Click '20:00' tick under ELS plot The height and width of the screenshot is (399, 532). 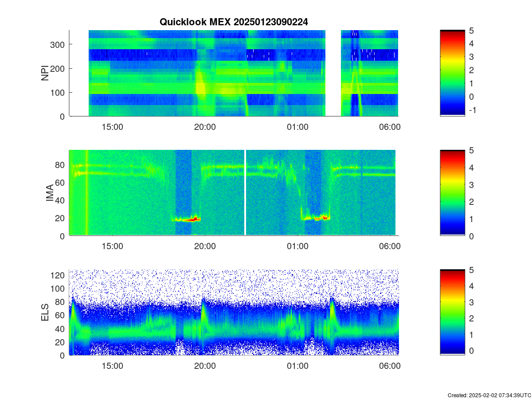(205, 366)
